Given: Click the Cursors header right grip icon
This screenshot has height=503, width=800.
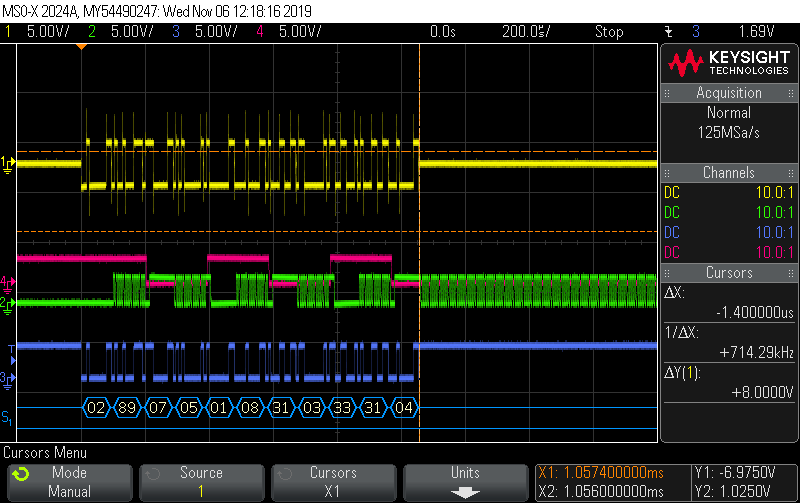Looking at the screenshot, I should pyautogui.click(x=790, y=273).
